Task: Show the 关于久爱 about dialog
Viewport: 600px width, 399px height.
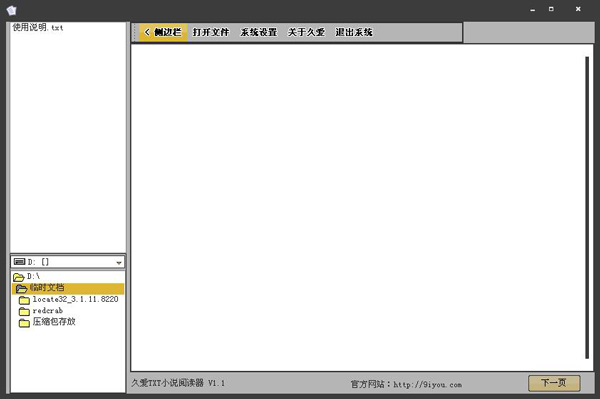Action: click(306, 32)
